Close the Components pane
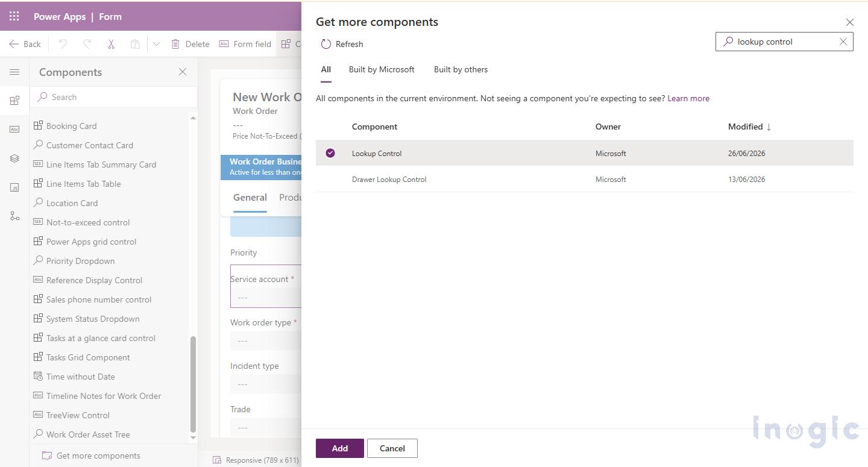 183,72
